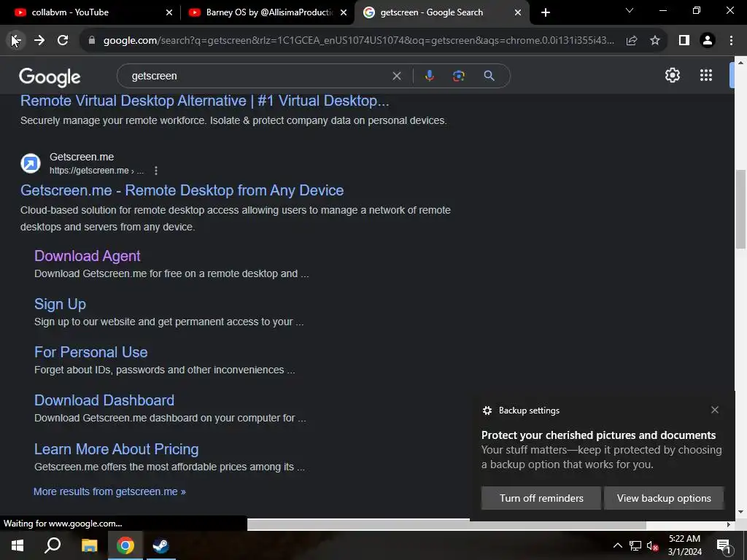Open the Windows notification center
747x560 pixels.
(724, 546)
